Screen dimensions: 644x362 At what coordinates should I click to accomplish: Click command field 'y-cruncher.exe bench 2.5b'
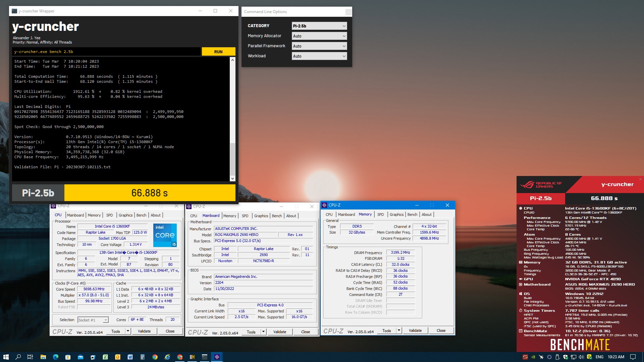pyautogui.click(x=106, y=52)
